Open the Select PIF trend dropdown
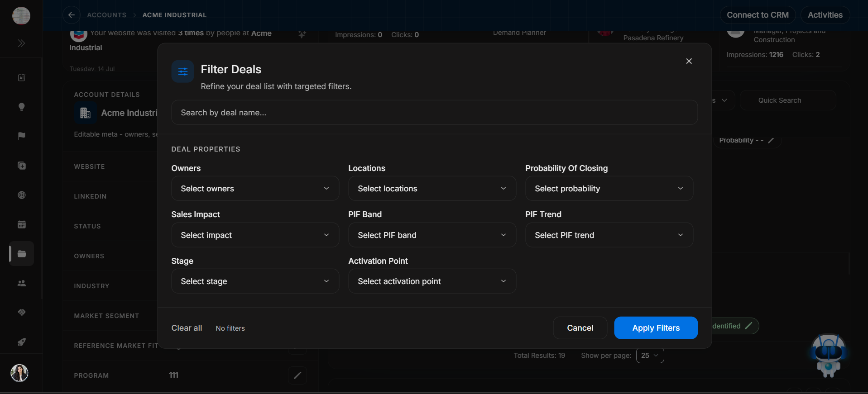868x394 pixels. tap(609, 235)
